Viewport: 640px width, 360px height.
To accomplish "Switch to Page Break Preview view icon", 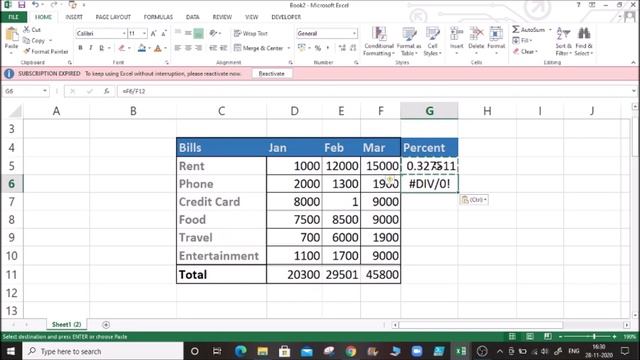I will coord(547,337).
